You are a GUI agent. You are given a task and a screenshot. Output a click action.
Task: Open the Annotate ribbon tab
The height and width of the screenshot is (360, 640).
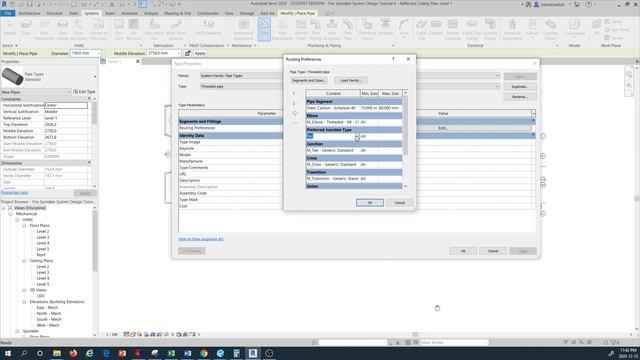[x=129, y=13]
